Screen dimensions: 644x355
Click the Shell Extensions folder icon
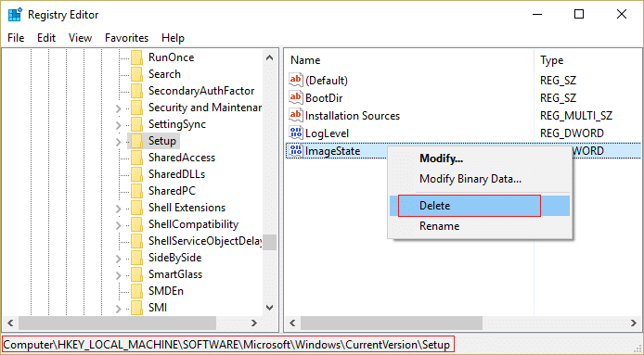136,208
